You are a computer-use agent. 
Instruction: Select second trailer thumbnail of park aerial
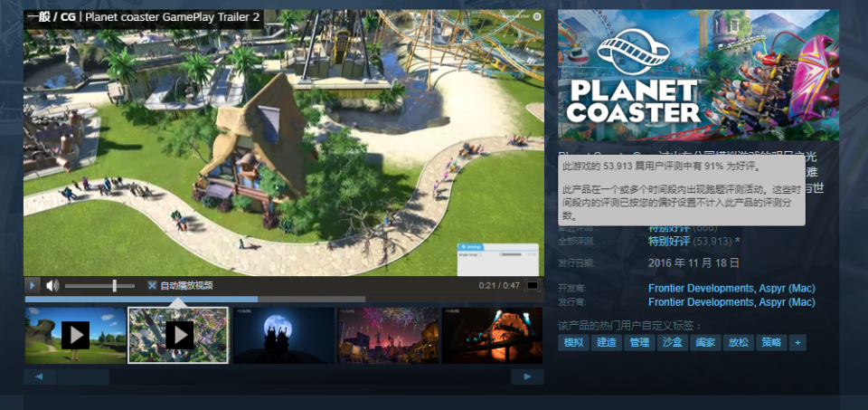tap(178, 335)
